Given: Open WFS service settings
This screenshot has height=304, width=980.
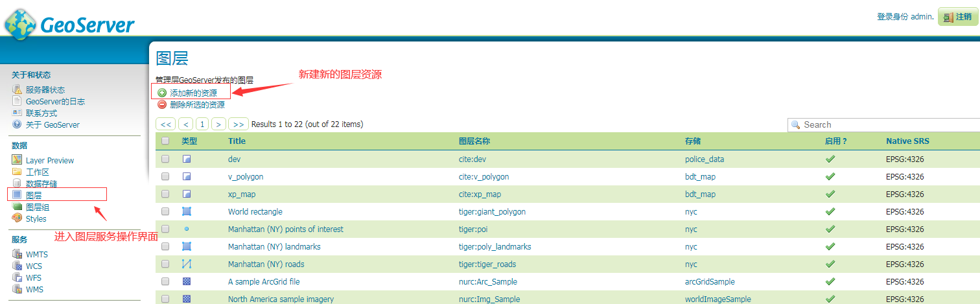Looking at the screenshot, I should (34, 277).
